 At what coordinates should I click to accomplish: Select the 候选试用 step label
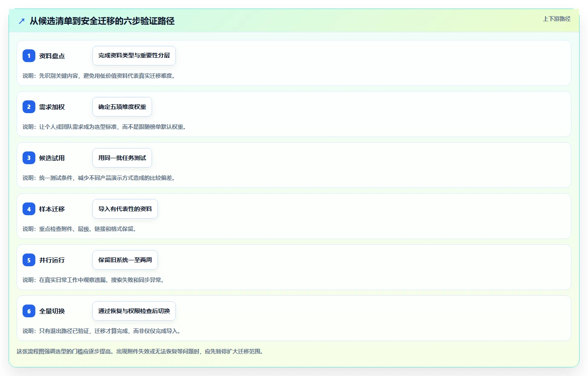coord(52,158)
